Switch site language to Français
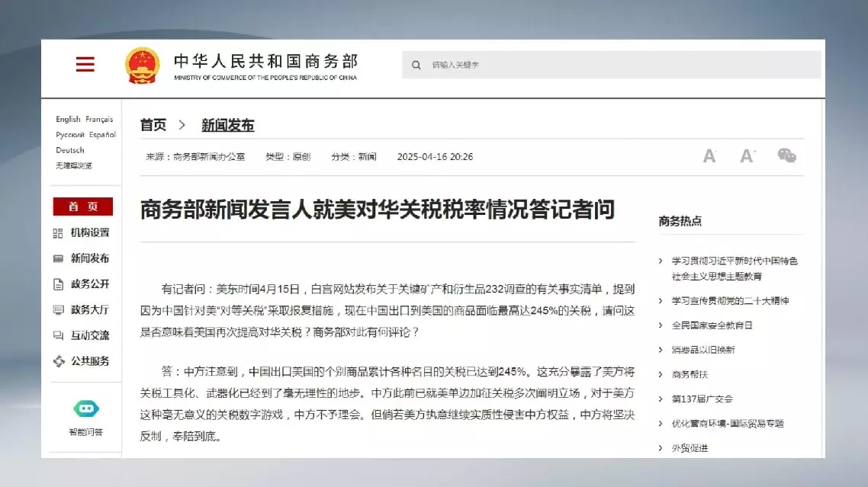The height and width of the screenshot is (487, 868). coord(99,119)
